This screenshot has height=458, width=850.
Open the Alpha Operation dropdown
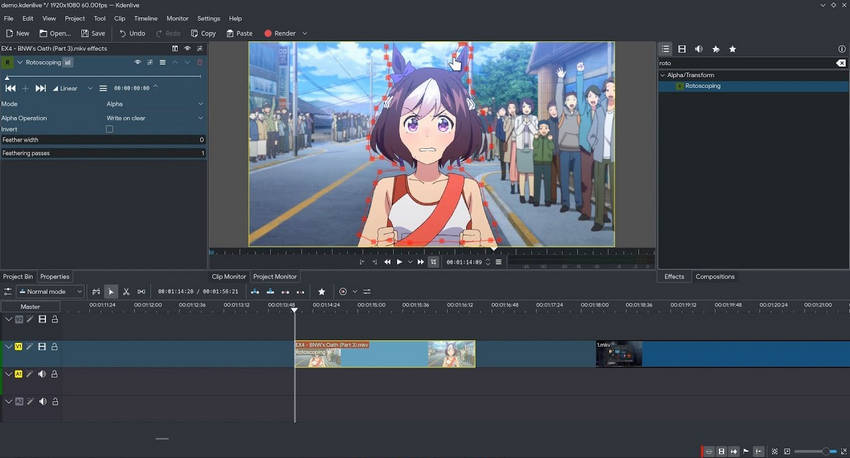pyautogui.click(x=154, y=118)
